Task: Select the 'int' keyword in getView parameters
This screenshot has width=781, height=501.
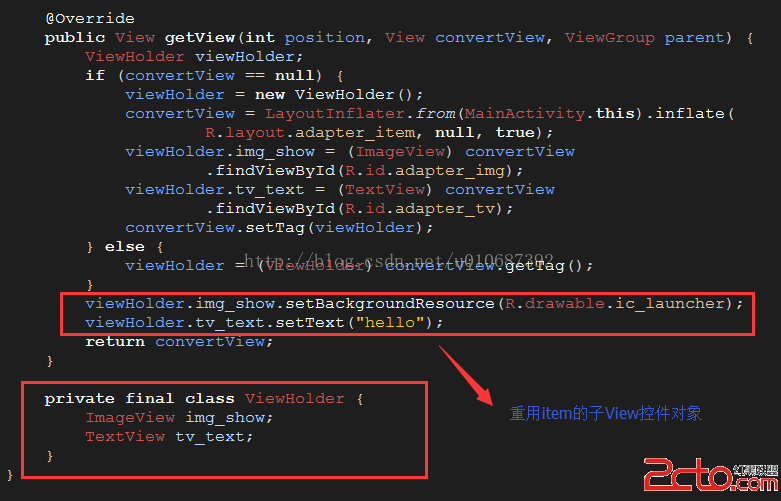Action: (x=260, y=38)
